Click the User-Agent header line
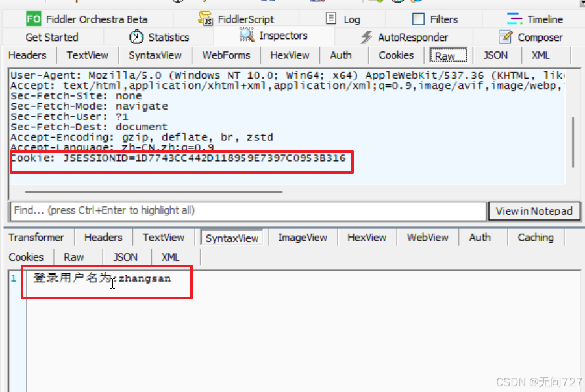 coord(287,75)
